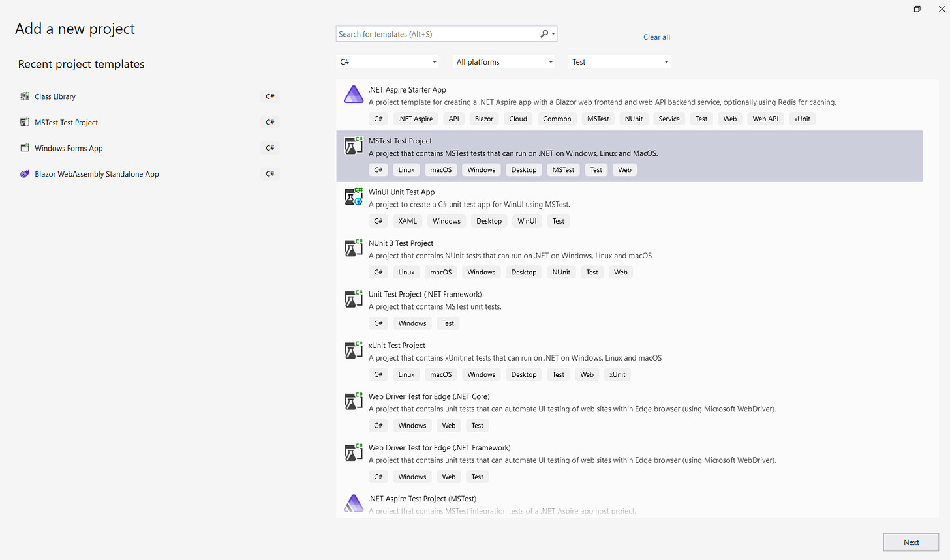
Task: Click Web Driver Test for Edge (.NET Framework) icon
Action: click(354, 452)
